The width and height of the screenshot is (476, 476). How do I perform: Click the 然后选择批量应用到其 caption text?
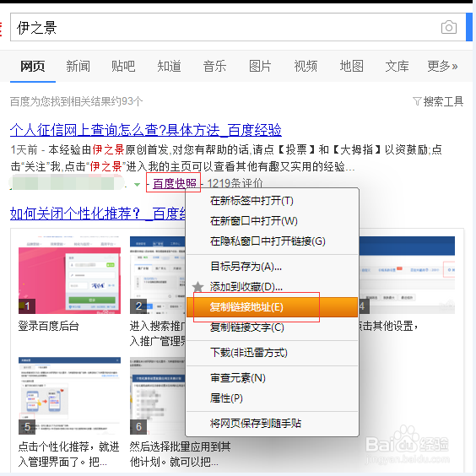pos(180,446)
